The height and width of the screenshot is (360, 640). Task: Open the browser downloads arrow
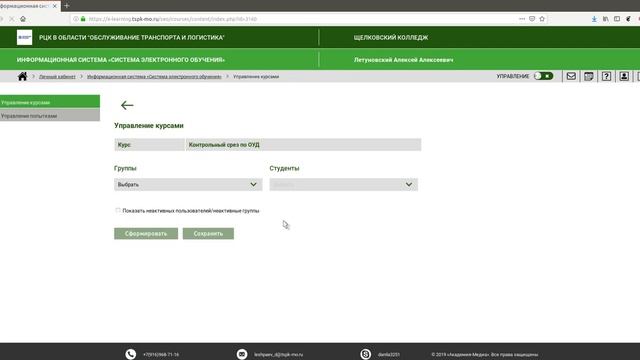(594, 19)
